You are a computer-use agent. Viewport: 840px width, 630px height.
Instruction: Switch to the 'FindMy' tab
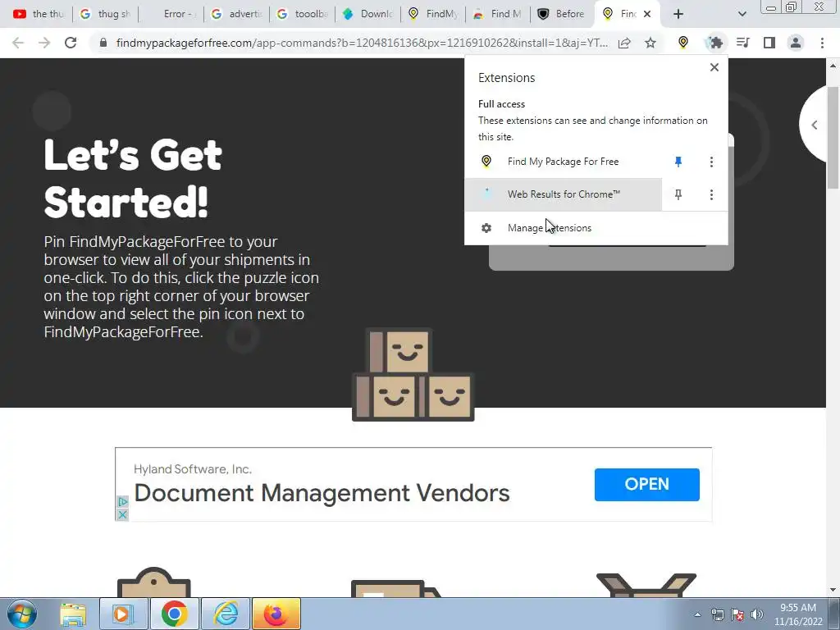433,14
